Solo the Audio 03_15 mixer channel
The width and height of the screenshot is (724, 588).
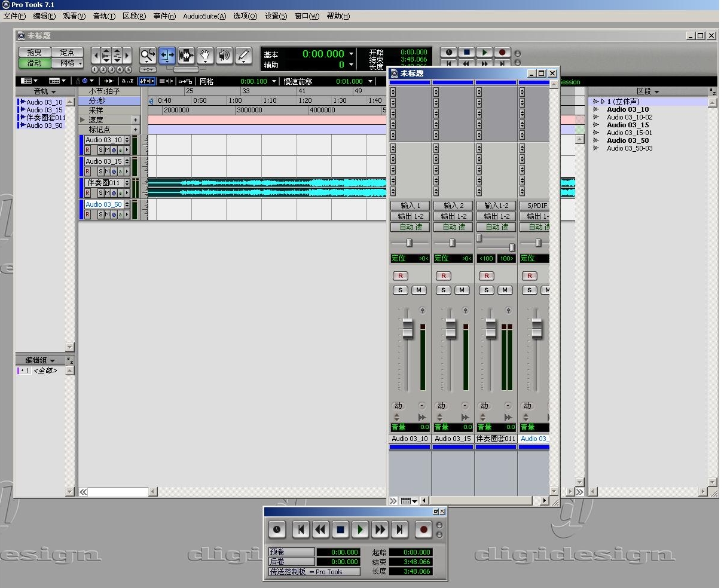tap(443, 290)
